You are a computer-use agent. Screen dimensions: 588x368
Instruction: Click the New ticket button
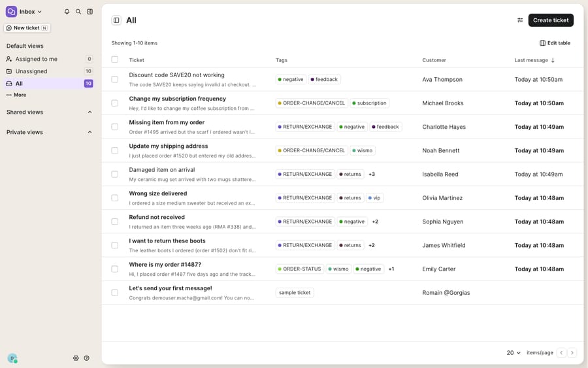pos(27,27)
